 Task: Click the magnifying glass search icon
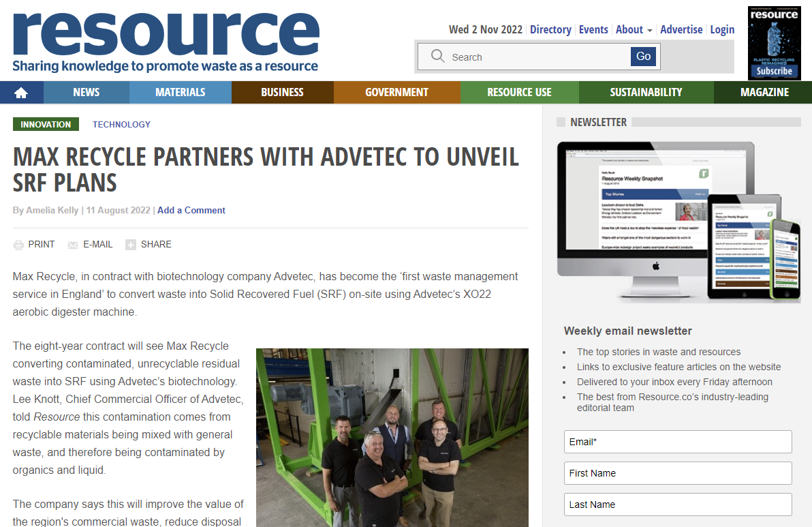pyautogui.click(x=437, y=56)
